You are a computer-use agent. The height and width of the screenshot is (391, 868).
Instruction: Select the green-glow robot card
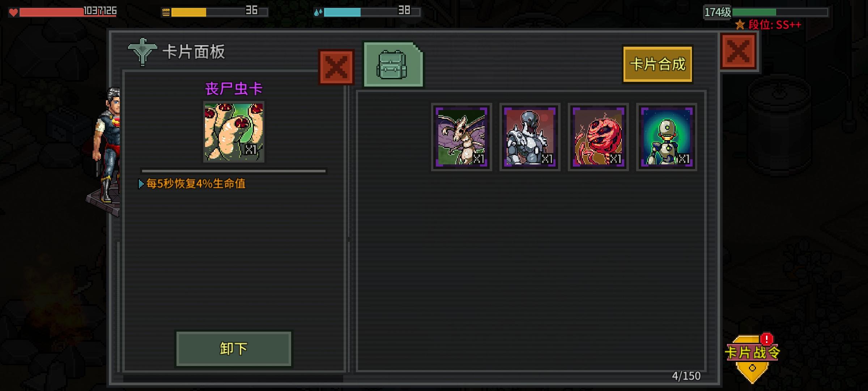click(667, 137)
